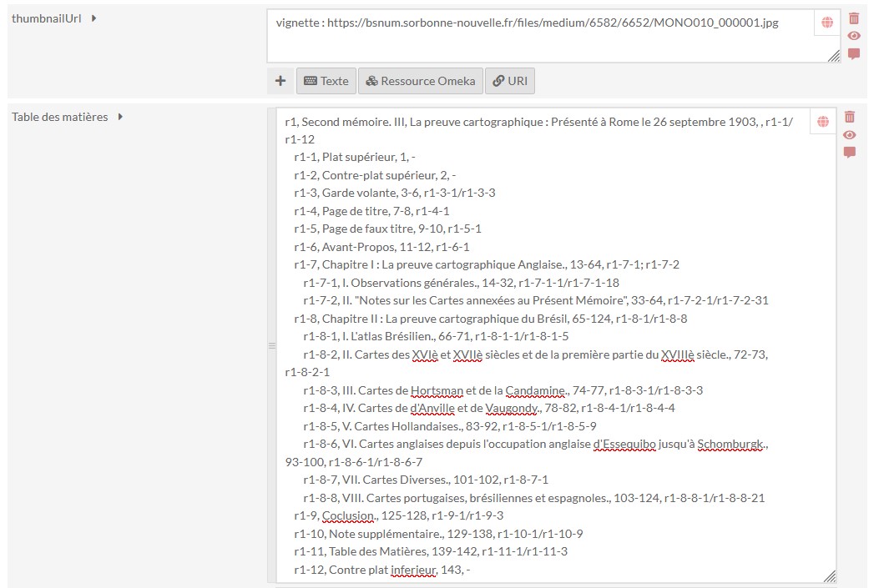Toggle visibility of Table des matières value
Image resolution: width=884 pixels, height=588 pixels.
850,135
